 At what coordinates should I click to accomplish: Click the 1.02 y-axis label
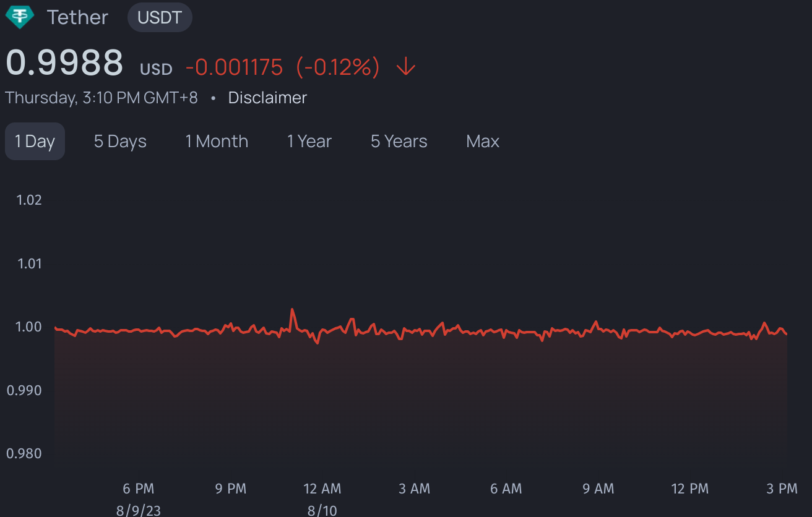point(29,200)
